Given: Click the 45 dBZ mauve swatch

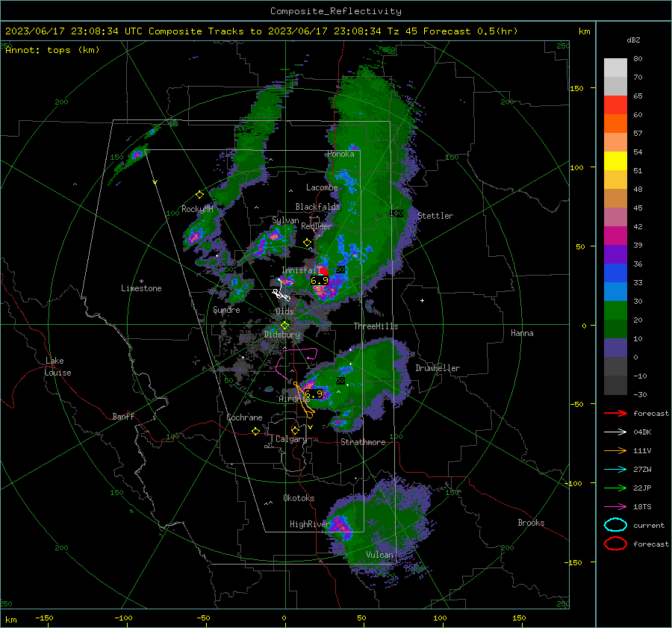Looking at the screenshot, I should pos(615,217).
